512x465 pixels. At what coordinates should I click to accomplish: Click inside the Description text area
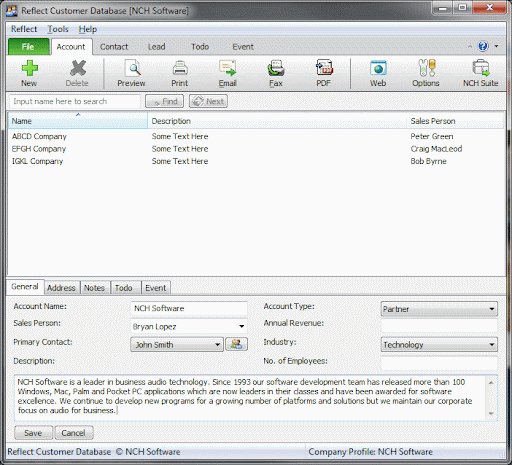pyautogui.click(x=250, y=397)
